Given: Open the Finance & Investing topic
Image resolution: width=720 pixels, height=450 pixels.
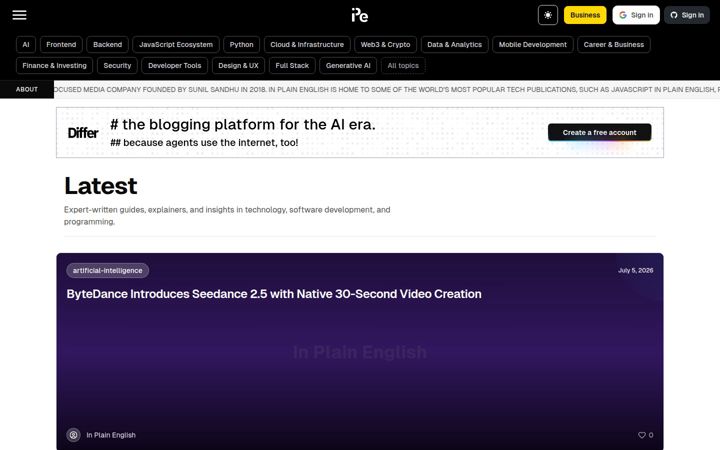Looking at the screenshot, I should click(x=54, y=66).
